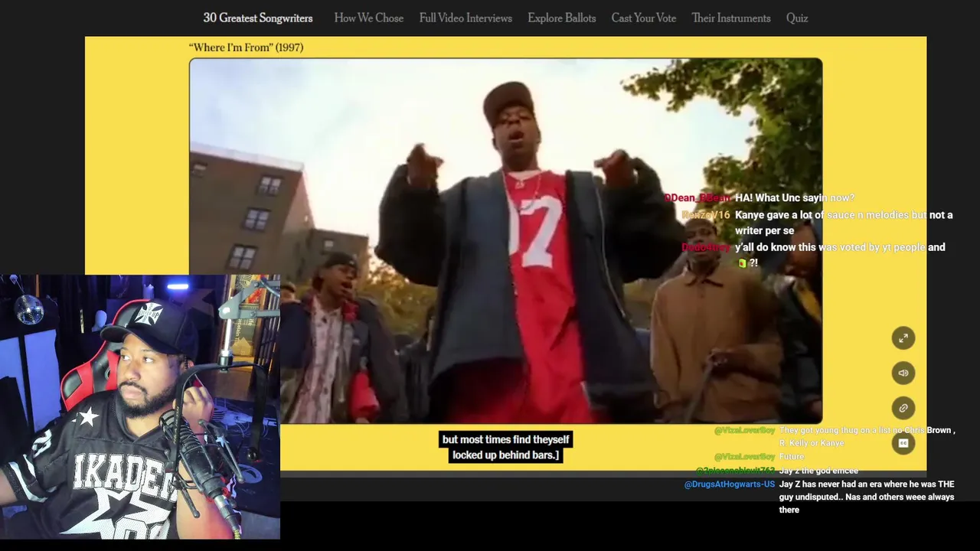Open the Quiz nav item
Image resolution: width=980 pixels, height=551 pixels.
point(797,18)
